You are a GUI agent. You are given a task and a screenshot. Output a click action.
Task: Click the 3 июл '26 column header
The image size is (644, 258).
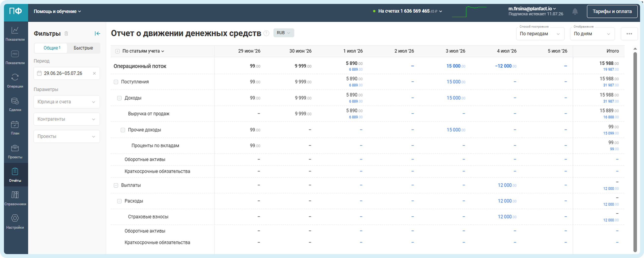455,51
